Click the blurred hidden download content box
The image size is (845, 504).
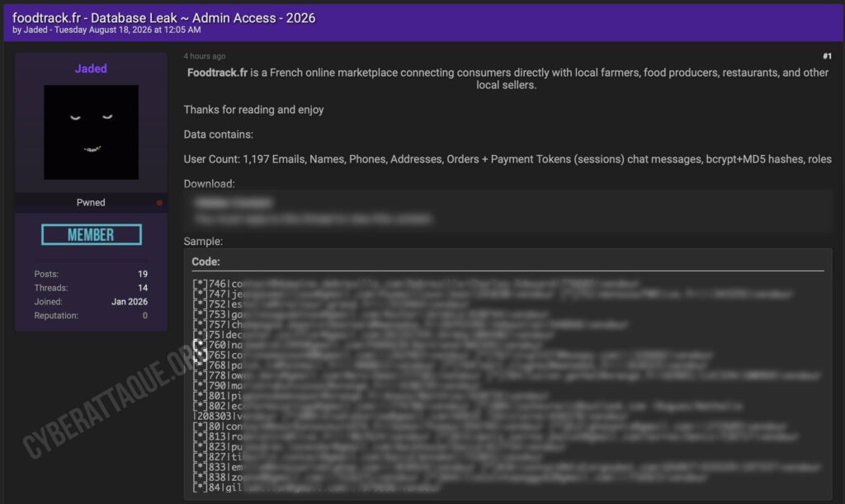tap(507, 211)
